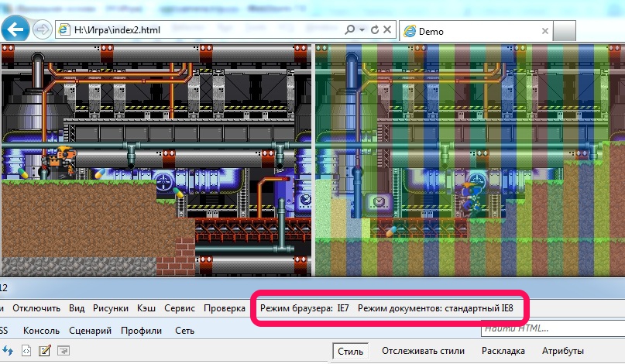This screenshot has height=364, width=625.
Task: Switch to the Сеть tab
Action: click(184, 331)
